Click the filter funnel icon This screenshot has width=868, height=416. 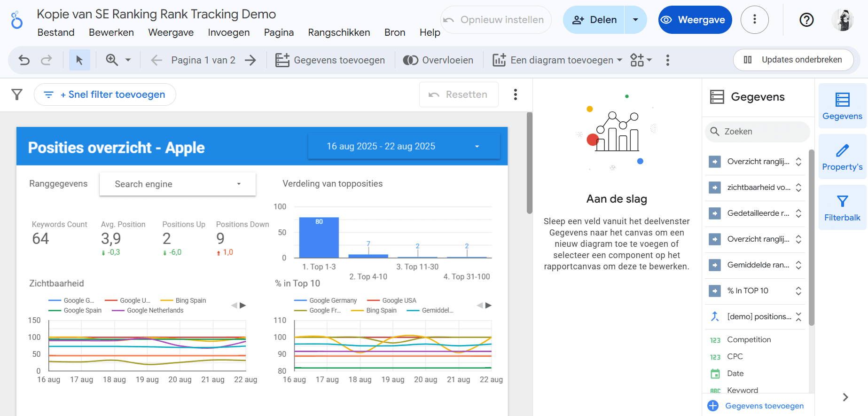(17, 94)
